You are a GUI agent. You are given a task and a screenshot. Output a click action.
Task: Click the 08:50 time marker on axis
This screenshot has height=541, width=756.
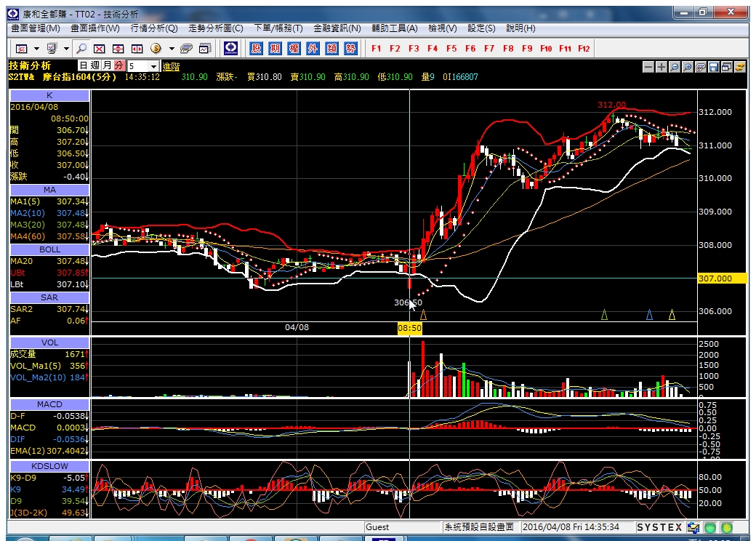click(409, 329)
